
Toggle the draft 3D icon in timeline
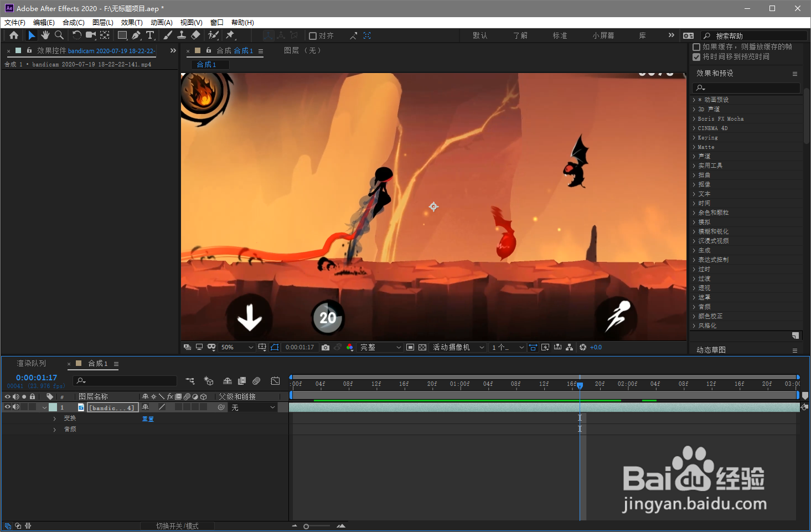209,381
